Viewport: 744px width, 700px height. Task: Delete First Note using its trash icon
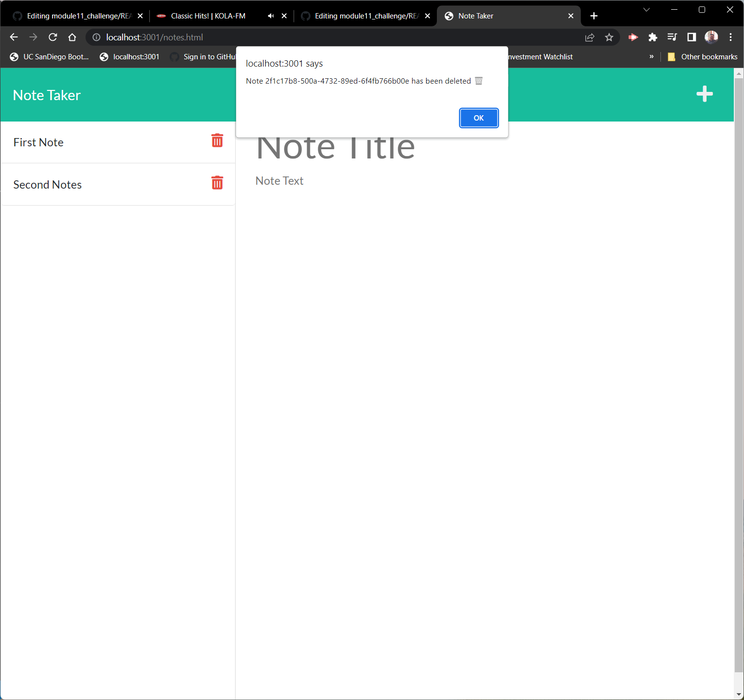[x=217, y=140]
